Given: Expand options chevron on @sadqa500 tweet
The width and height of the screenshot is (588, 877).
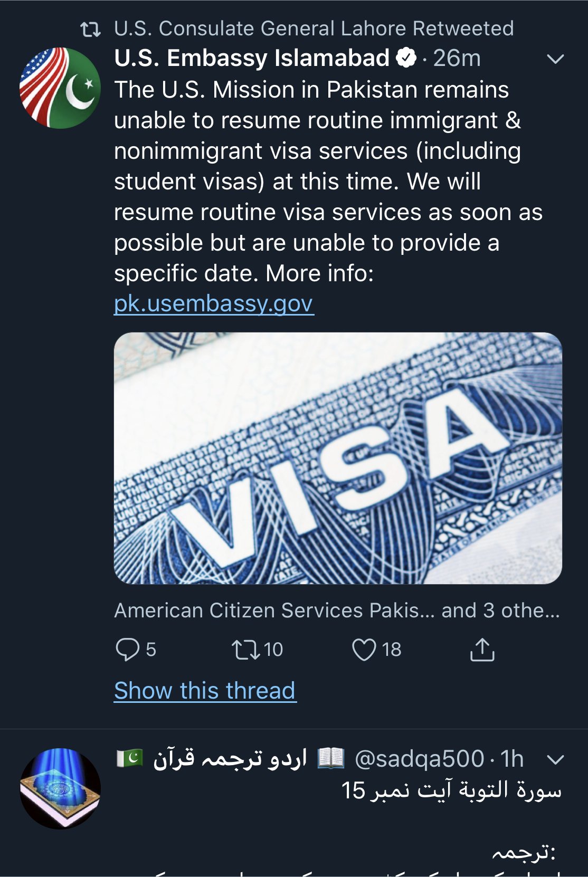Looking at the screenshot, I should (x=556, y=760).
